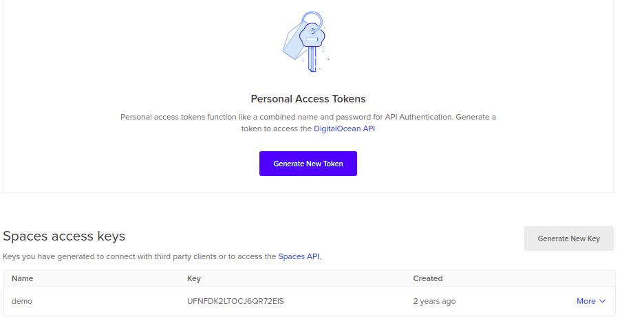Click the Personal Access Tokens heading
The width and height of the screenshot is (644, 323).
(x=308, y=99)
